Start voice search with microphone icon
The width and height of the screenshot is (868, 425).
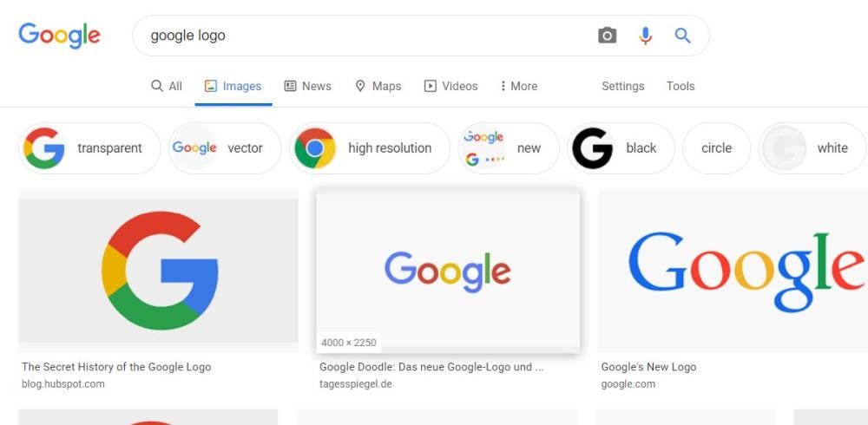point(645,36)
